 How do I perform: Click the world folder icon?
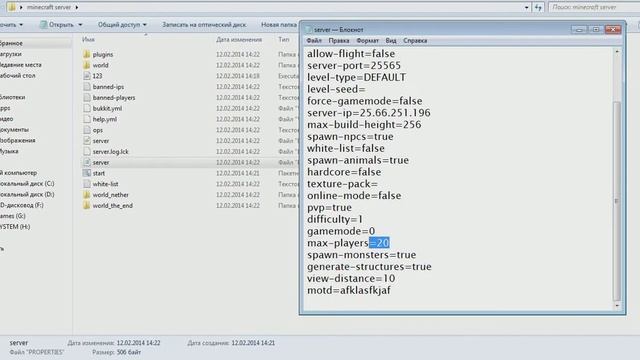tap(87, 65)
